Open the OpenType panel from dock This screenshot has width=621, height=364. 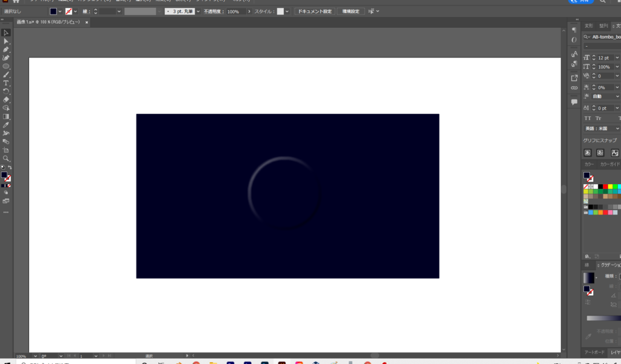pyautogui.click(x=574, y=39)
